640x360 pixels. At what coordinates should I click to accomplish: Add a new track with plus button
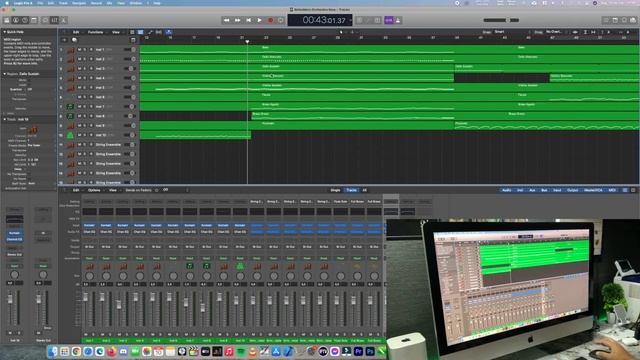pyautogui.click(x=64, y=40)
